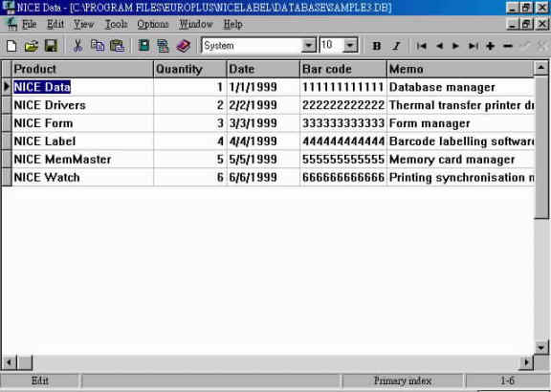Select the NICE Form product cell
Screen dimensions: 551x392
82,123
